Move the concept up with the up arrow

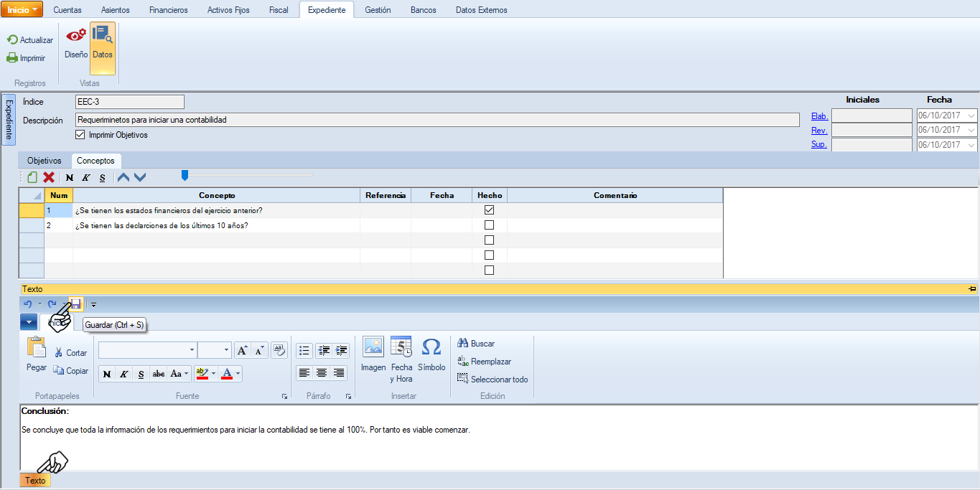point(123,177)
